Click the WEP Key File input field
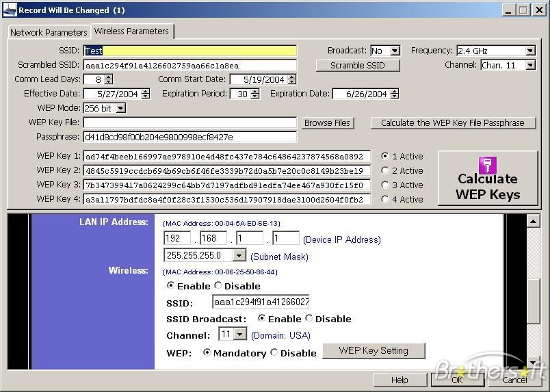 click(x=190, y=122)
